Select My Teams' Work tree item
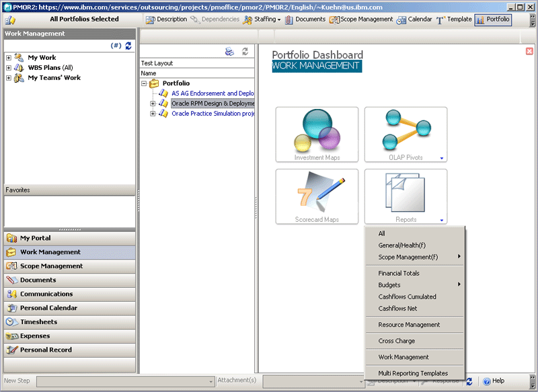This screenshot has width=538, height=392. (54, 78)
